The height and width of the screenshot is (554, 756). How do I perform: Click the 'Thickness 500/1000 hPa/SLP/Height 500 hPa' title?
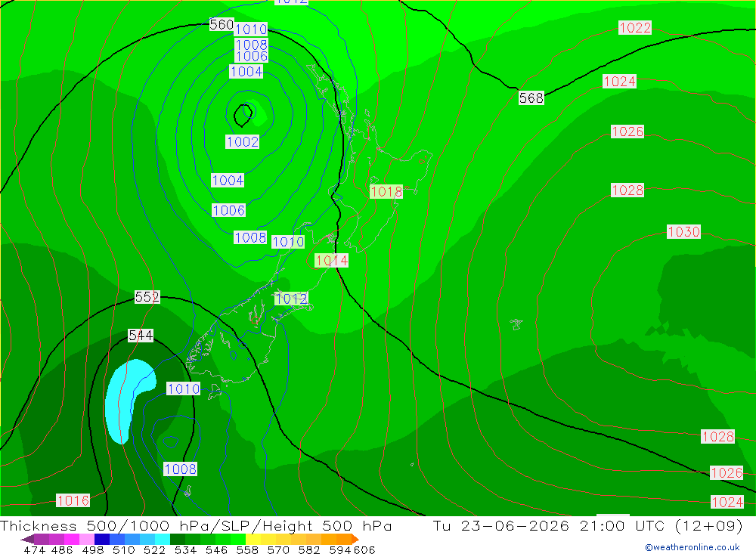[x=196, y=525]
